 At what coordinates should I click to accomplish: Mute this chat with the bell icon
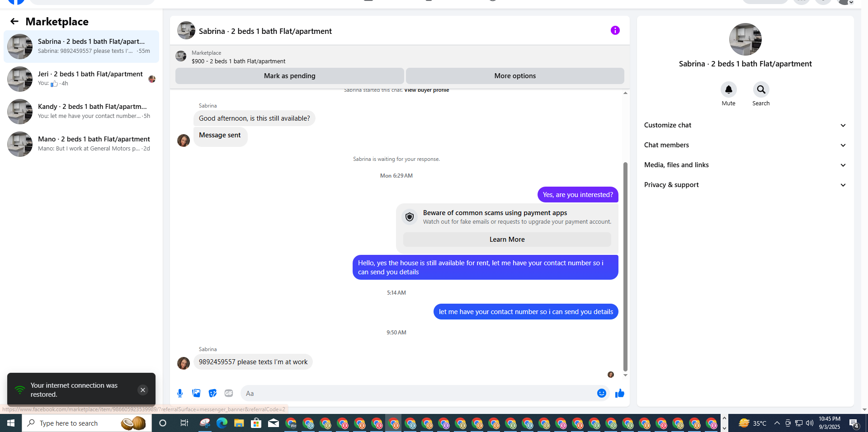728,89
